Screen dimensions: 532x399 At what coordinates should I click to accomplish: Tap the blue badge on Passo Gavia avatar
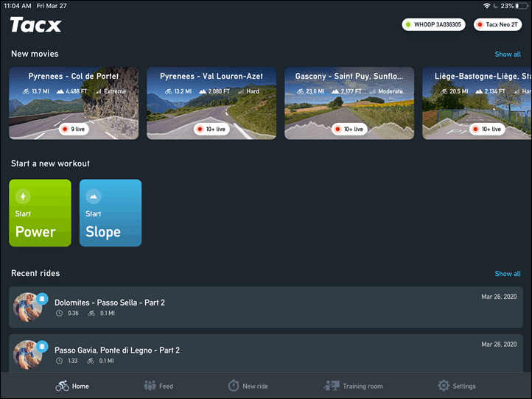(42, 346)
